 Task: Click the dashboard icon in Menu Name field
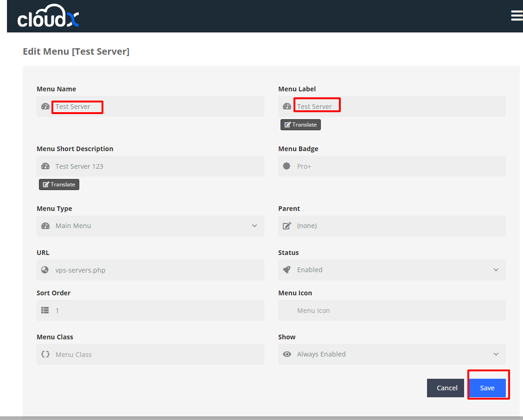pos(45,106)
